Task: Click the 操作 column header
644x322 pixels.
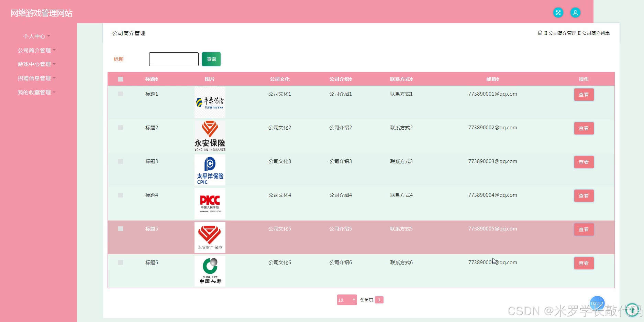Action: click(584, 79)
